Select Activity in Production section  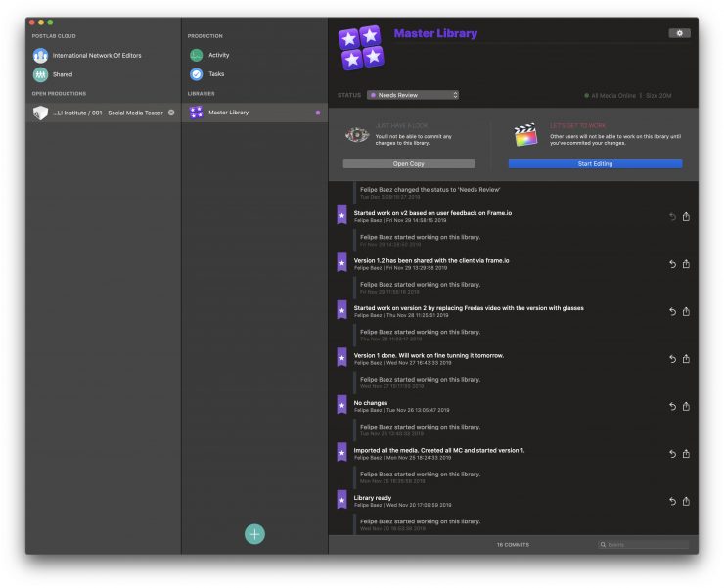pyautogui.click(x=218, y=55)
